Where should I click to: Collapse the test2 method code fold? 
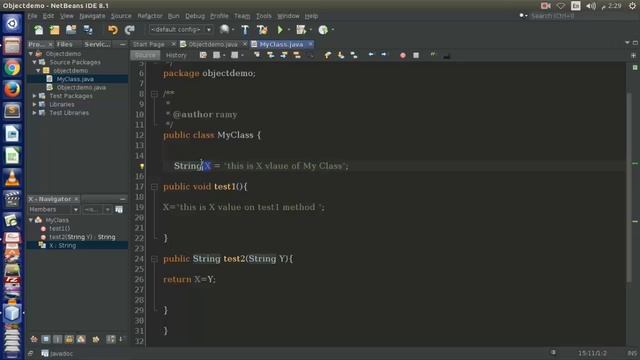pyautogui.click(x=154, y=259)
